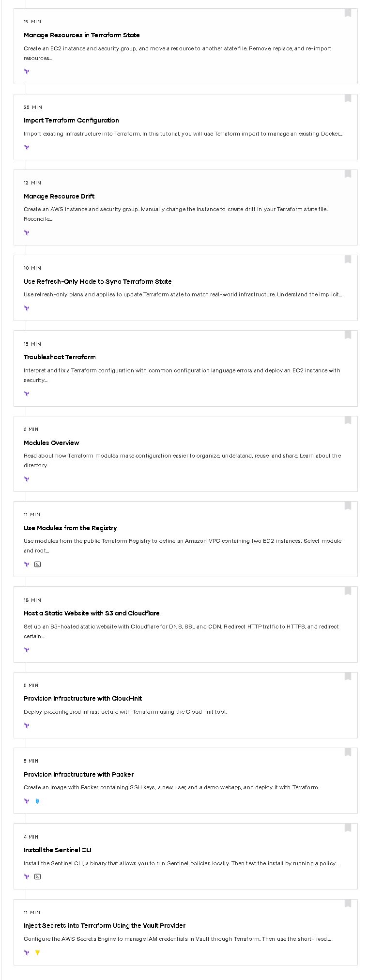Image resolution: width=368 pixels, height=980 pixels.
Task: Bookmark the Provision Infrastructure with Cloud-Init tutorial
Action: click(348, 677)
